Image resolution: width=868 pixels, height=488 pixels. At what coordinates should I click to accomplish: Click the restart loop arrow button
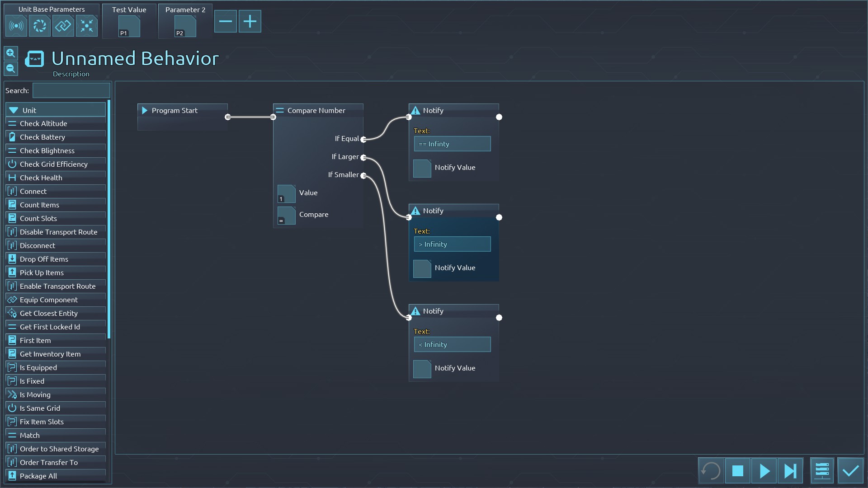711,471
